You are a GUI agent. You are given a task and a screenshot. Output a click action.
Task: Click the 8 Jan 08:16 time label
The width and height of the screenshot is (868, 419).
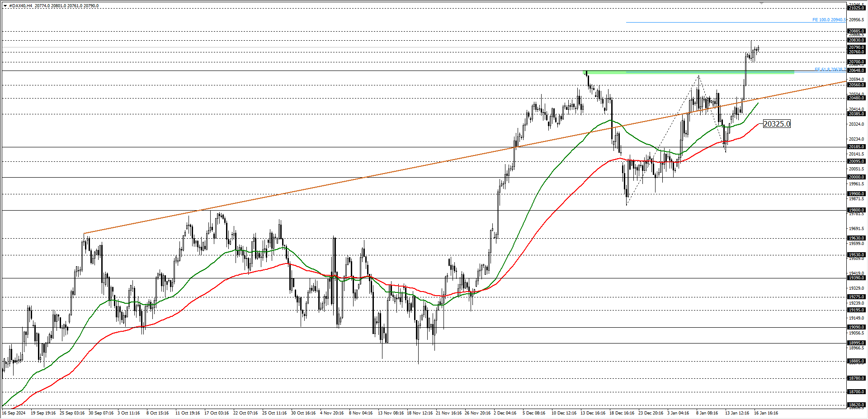coord(707,413)
